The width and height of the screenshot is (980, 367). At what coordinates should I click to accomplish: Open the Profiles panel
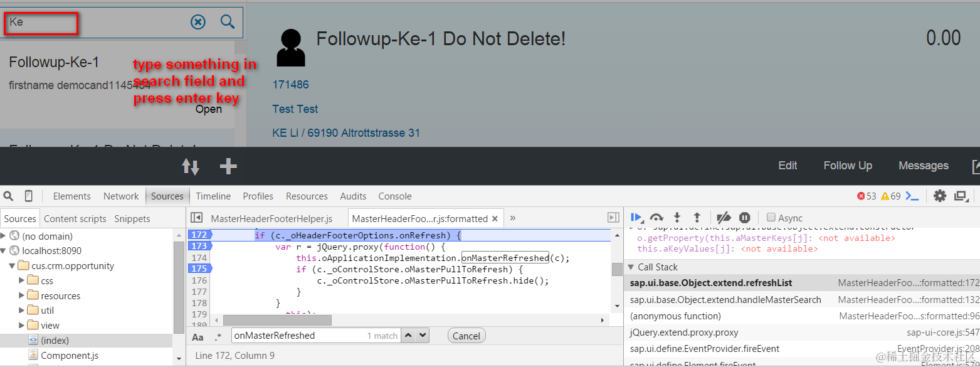pyautogui.click(x=258, y=196)
